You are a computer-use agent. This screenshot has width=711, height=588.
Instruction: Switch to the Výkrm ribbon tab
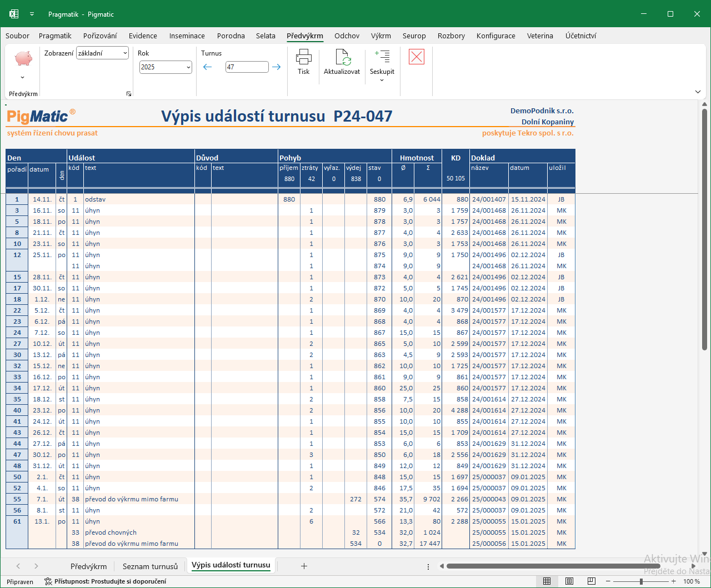[381, 36]
